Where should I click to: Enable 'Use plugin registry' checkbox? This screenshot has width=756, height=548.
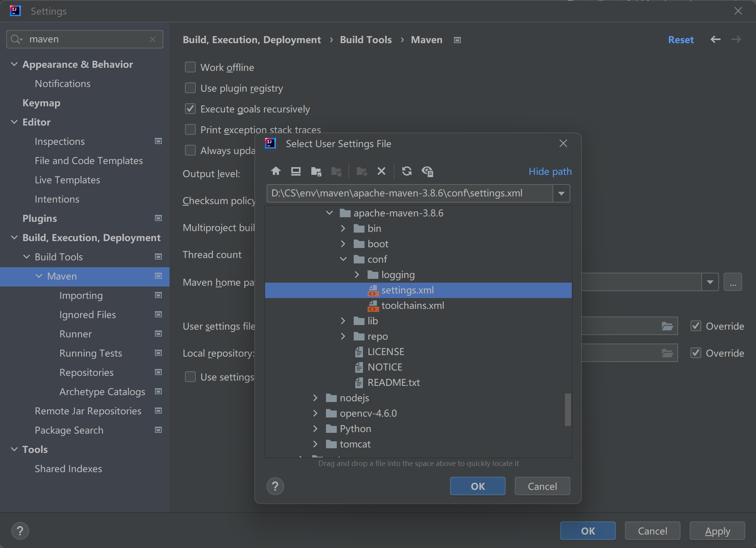(x=191, y=88)
